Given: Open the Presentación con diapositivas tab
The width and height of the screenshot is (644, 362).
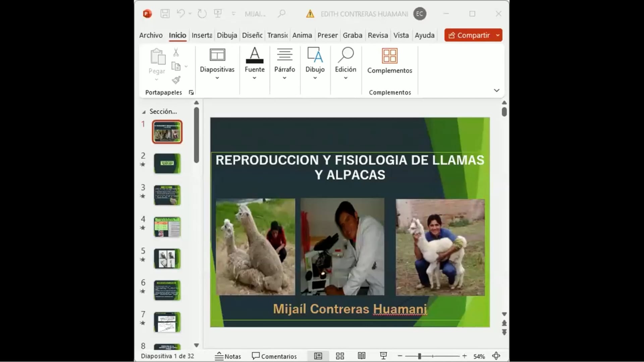Looking at the screenshot, I should (x=327, y=35).
